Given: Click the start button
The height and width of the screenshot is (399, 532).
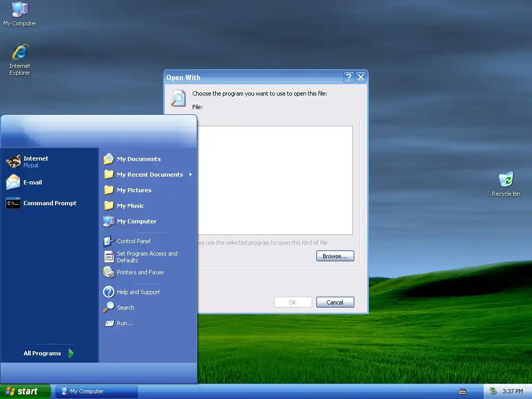Looking at the screenshot, I should (x=25, y=391).
